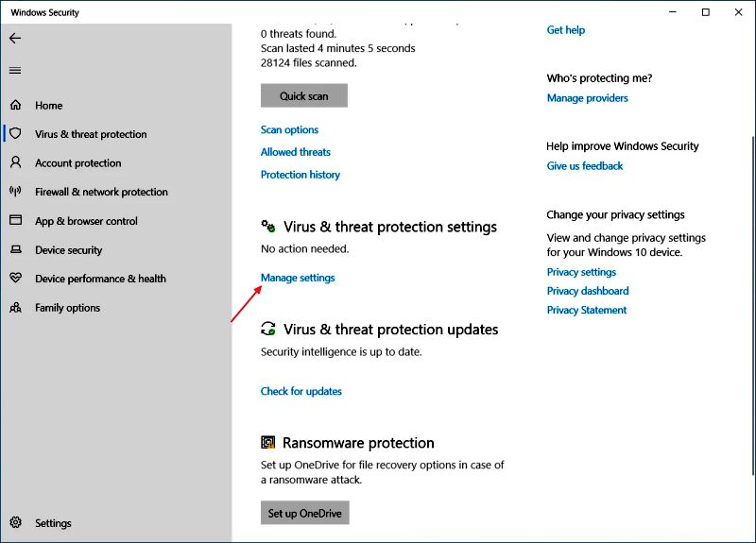Screen dimensions: 756x543
Task: Select the Device performance & health heart icon
Action: pyautogui.click(x=15, y=278)
